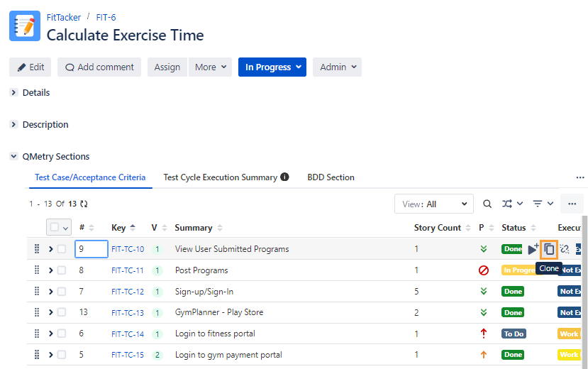Open the FIT-TC-15 test case link
Viewport: 588px width, 369px height.
128,355
